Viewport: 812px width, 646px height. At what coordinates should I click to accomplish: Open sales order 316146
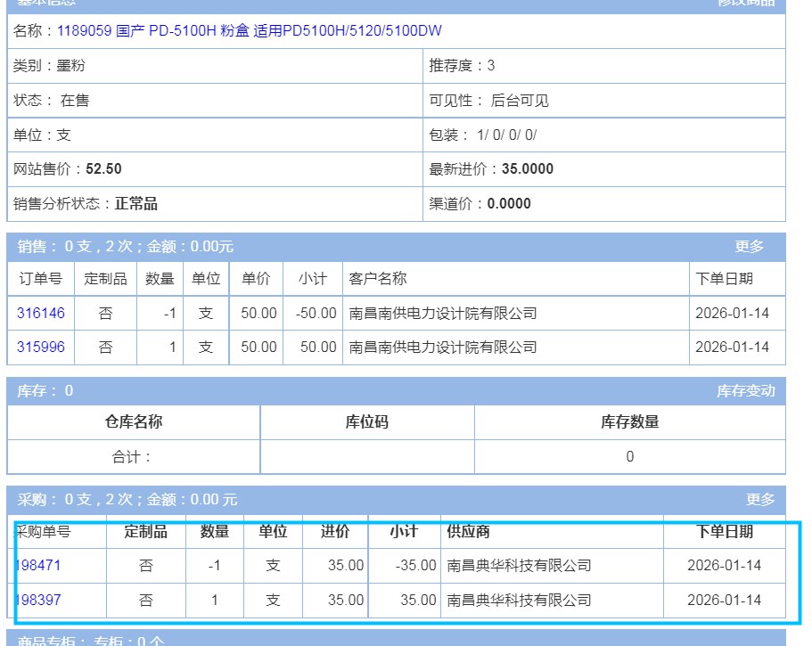[41, 314]
